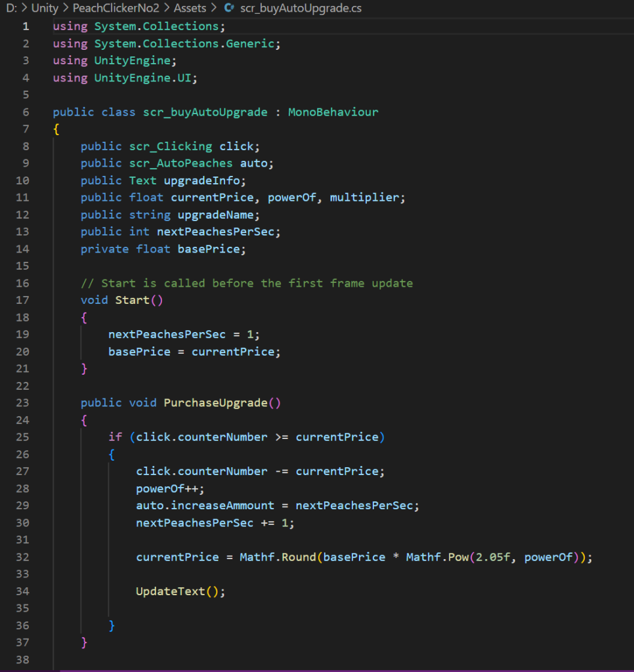
Task: Expand the Assets breadcrumb folder
Action: (x=190, y=9)
